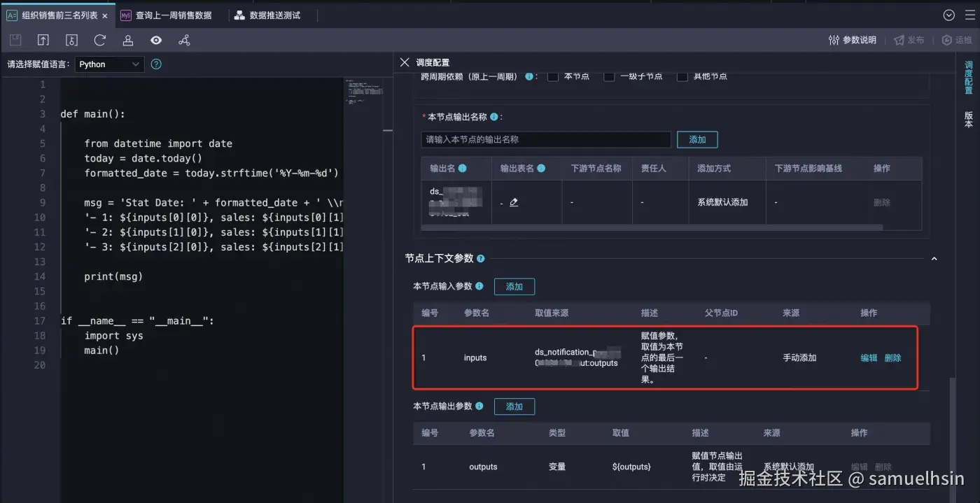Viewport: 980px width, 503px height.
Task: Click the 手动添加 source cell
Action: (x=799, y=357)
